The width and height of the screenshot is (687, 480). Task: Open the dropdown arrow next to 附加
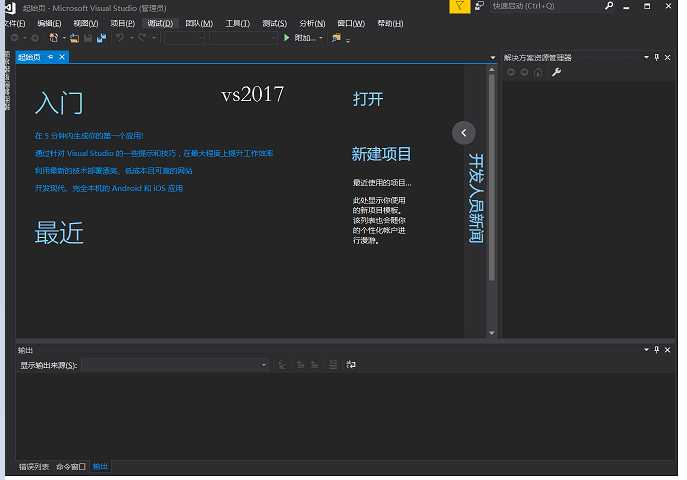click(321, 38)
